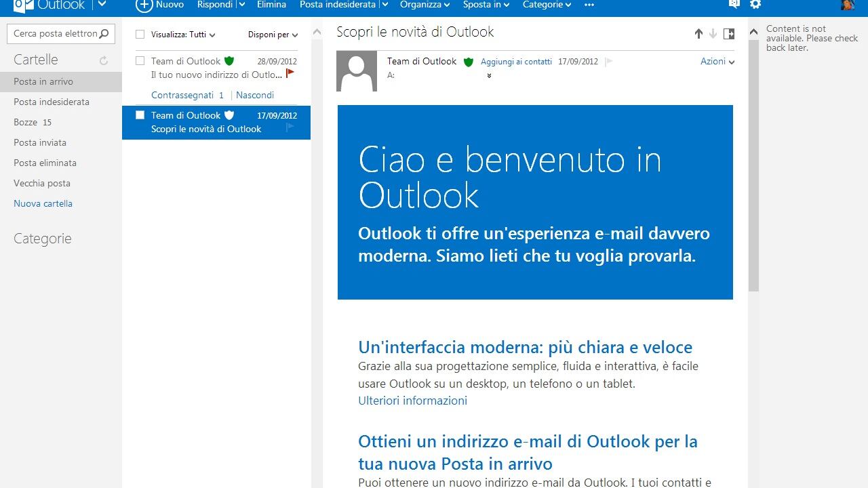Select message Scopri le novità di Outlook

pos(216,123)
